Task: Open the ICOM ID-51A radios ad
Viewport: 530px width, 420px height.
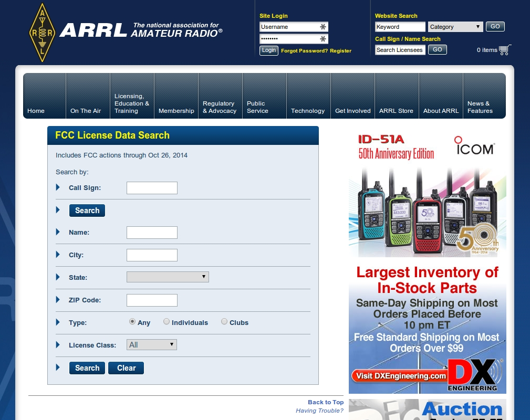Action: click(x=427, y=195)
